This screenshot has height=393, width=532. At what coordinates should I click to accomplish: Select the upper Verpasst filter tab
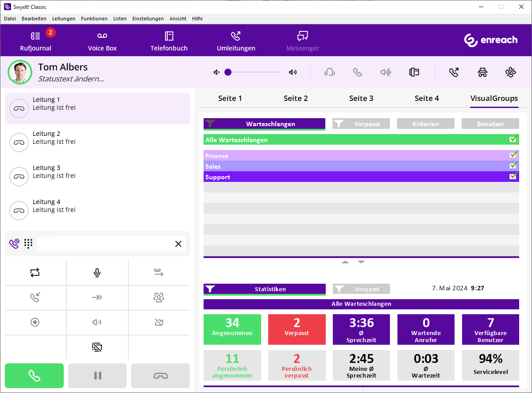[361, 124]
